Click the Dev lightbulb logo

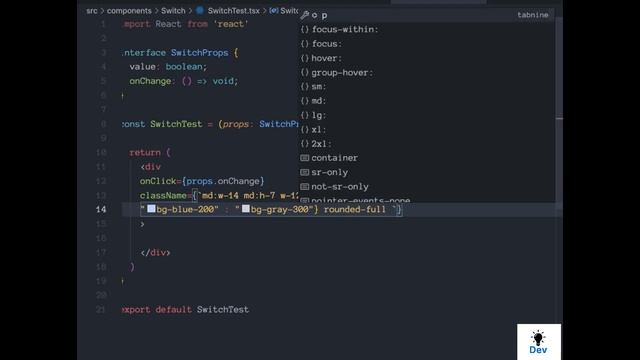538,342
